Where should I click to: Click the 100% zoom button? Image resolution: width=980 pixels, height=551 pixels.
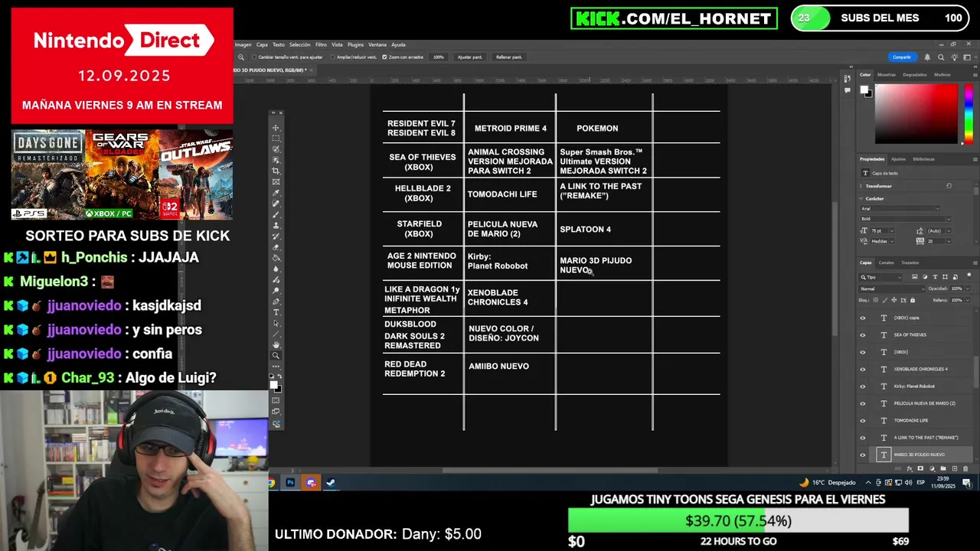(439, 57)
